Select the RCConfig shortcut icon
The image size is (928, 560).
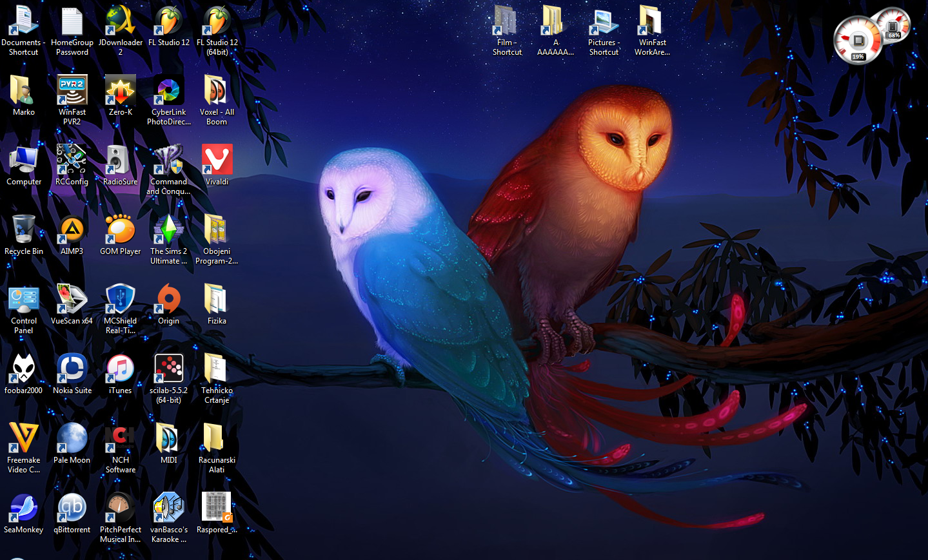click(x=72, y=159)
